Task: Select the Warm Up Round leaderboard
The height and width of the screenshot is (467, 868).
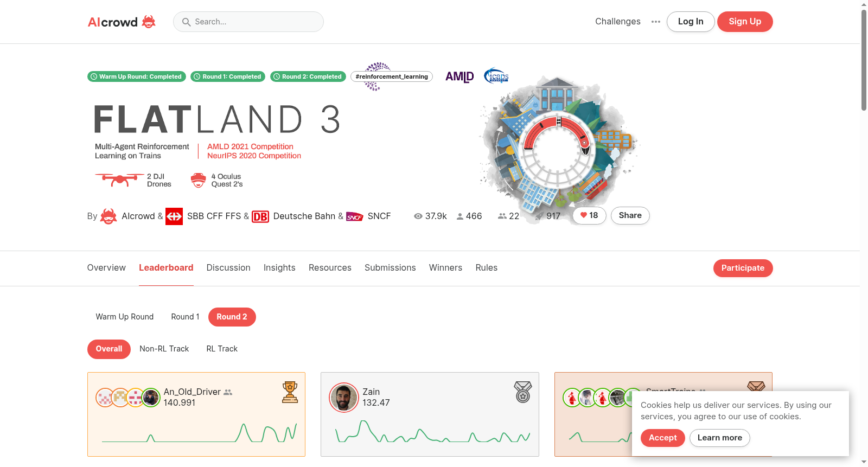Action: tap(125, 317)
